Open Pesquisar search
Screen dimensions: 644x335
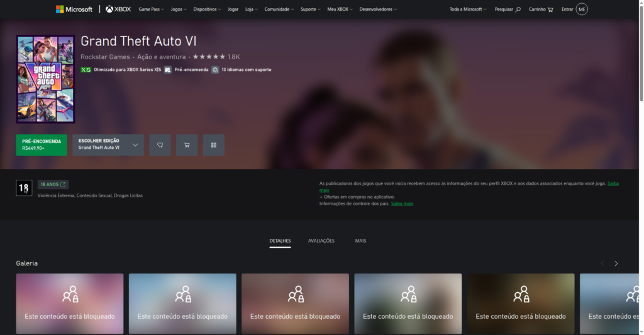pos(508,9)
